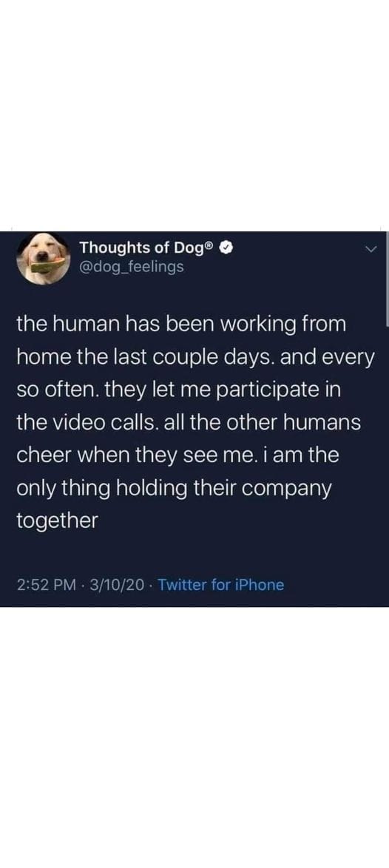
Task: Open the Thoughts of Dog profile picture
Action: pos(44,257)
